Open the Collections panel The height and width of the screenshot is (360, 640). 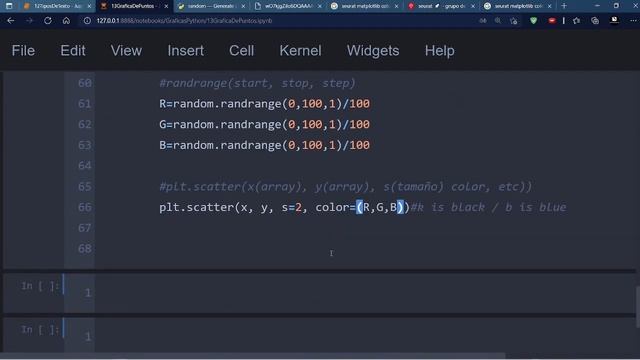[x=595, y=20]
